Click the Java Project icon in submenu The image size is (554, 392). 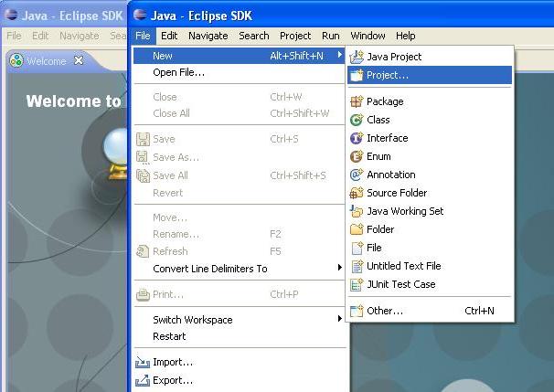(357, 57)
